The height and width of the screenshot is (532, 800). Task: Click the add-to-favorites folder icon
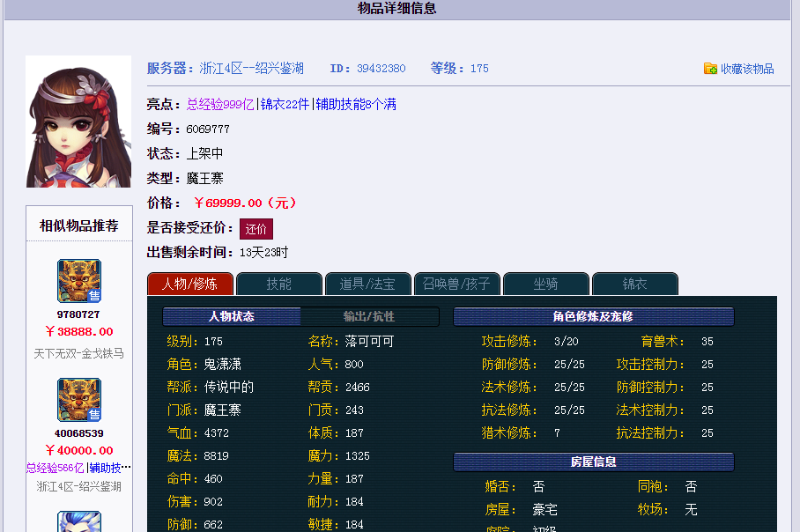(710, 67)
